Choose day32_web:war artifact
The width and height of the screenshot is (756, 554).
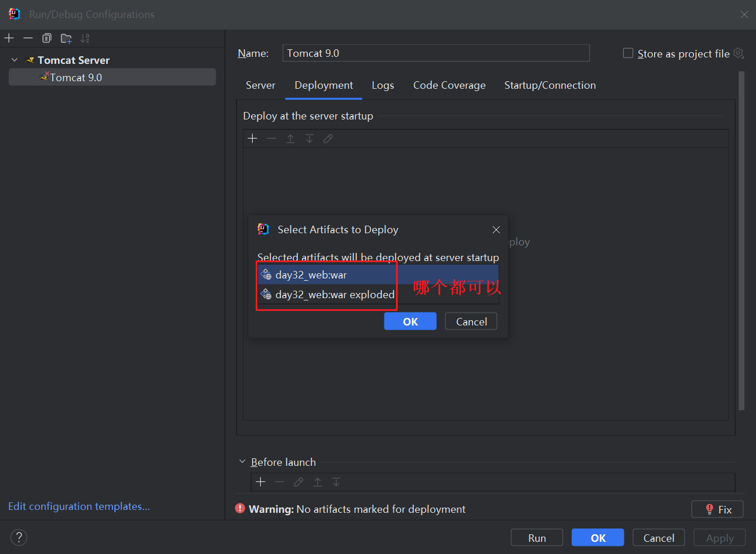(x=378, y=274)
